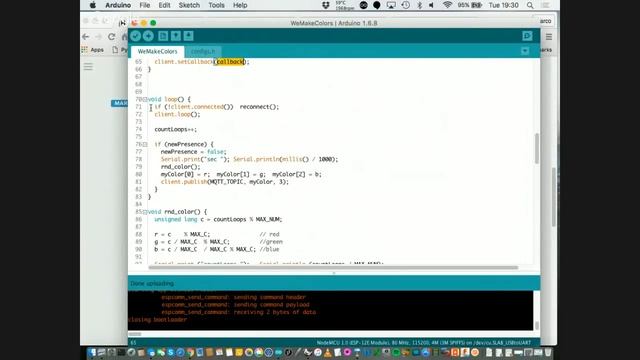The width and height of the screenshot is (640, 360).
Task: Click on "reconnect();" in line 71
Action: pos(259,107)
